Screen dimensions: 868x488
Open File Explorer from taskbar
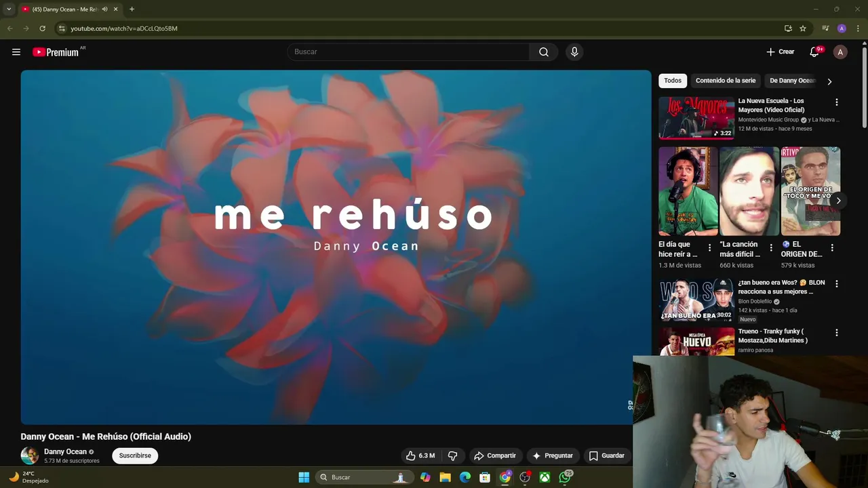tap(445, 477)
